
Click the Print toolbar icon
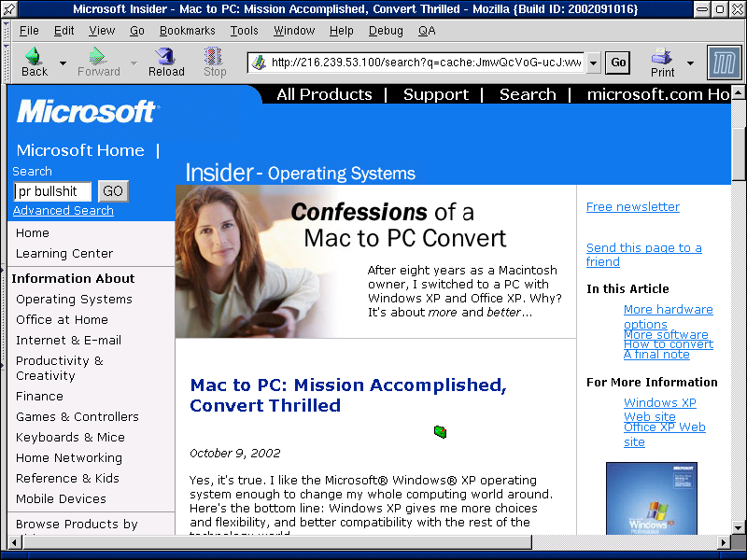662,56
